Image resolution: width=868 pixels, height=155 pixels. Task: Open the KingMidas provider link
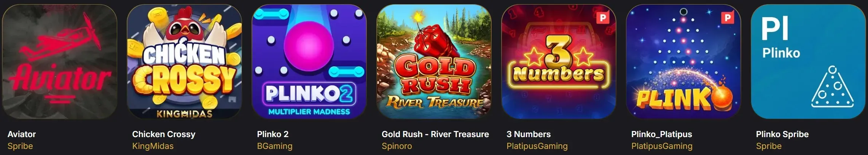(153, 146)
